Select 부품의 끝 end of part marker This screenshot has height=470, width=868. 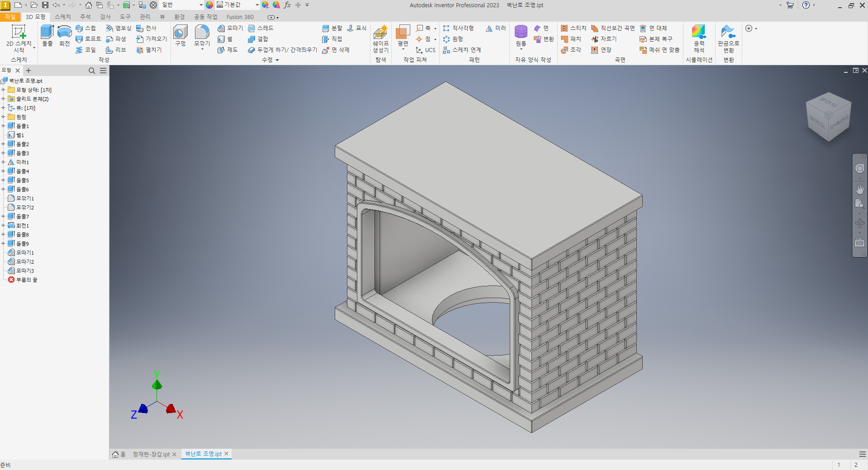[23, 280]
